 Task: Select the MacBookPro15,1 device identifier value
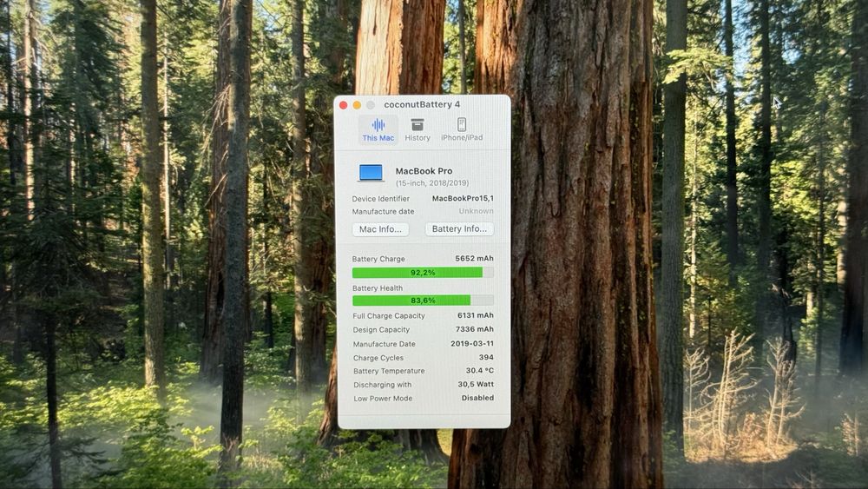(x=463, y=198)
